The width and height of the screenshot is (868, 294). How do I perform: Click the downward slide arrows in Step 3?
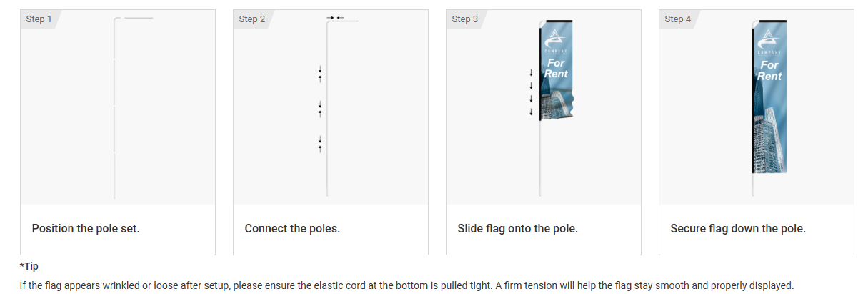pos(531,92)
